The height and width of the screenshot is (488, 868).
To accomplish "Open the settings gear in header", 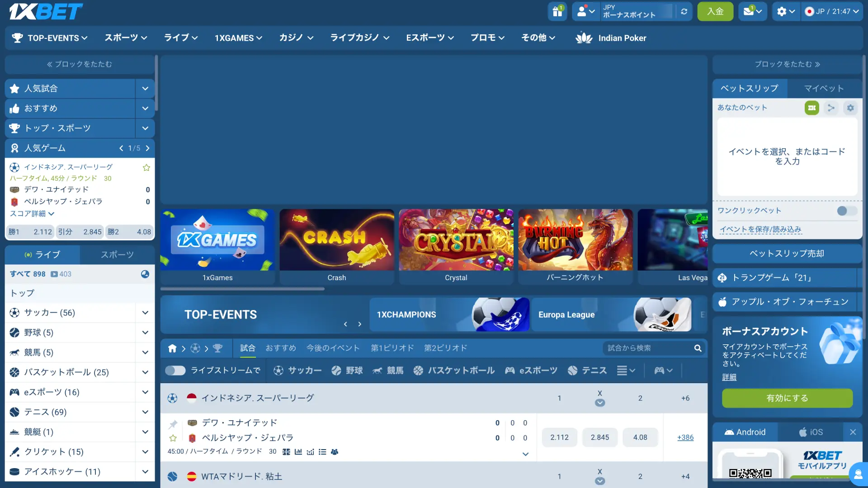I will 786,11.
